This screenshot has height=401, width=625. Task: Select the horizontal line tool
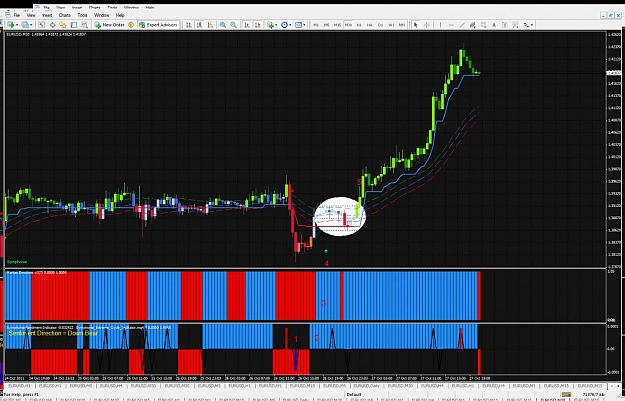click(451, 25)
